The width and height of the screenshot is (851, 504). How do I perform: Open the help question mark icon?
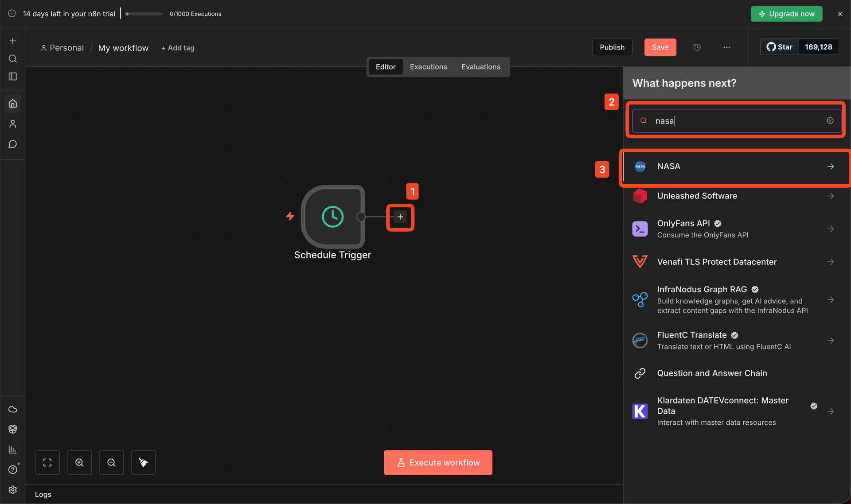click(x=13, y=469)
